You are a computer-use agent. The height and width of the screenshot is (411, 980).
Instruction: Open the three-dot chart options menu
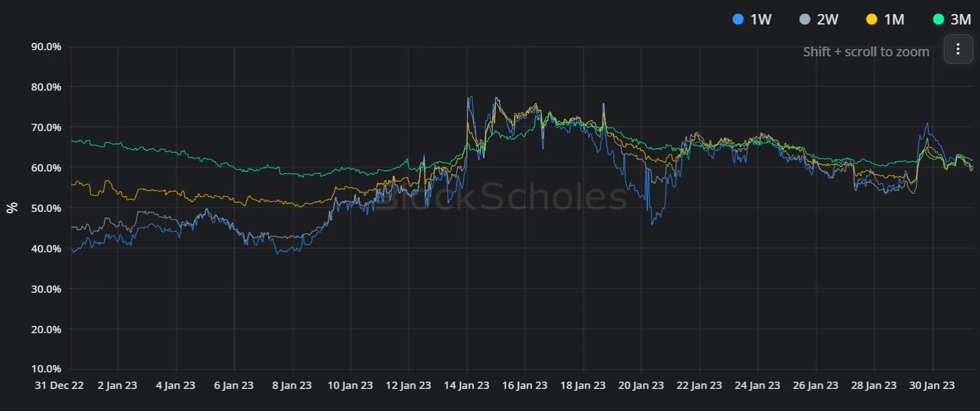tap(958, 49)
